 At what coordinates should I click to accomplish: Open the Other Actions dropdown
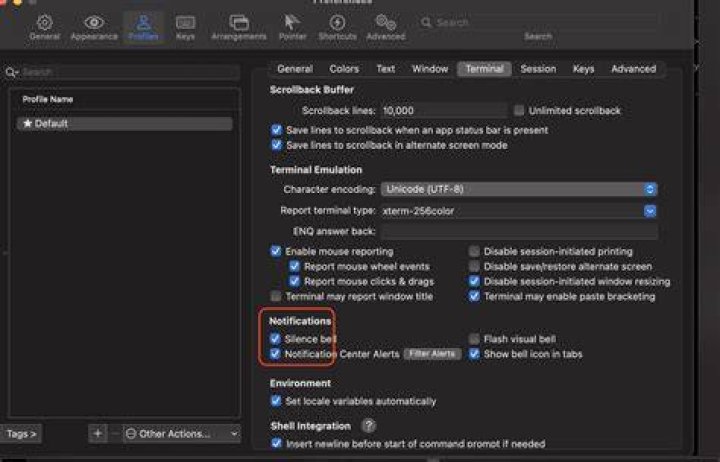pos(181,434)
